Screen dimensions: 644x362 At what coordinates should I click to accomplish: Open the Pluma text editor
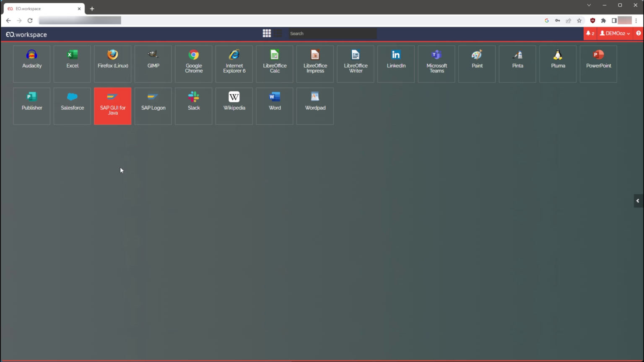click(x=558, y=64)
